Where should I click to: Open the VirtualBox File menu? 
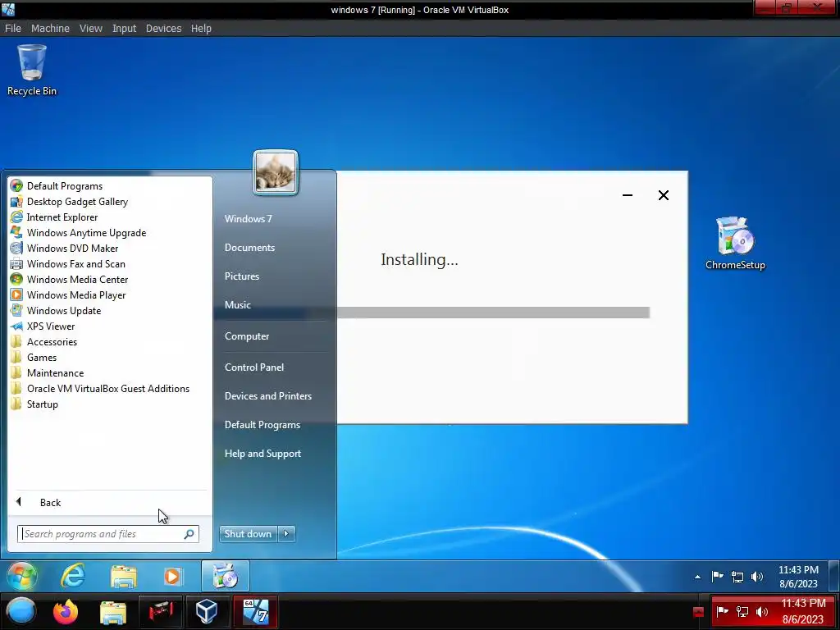[13, 29]
